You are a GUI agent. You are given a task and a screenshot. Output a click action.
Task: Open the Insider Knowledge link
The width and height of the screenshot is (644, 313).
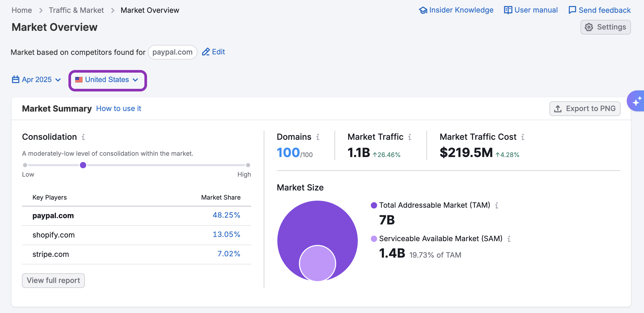tap(456, 10)
